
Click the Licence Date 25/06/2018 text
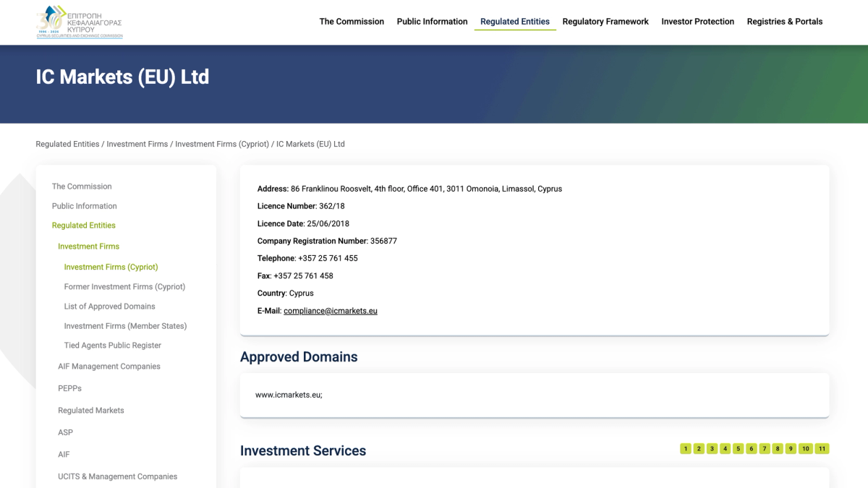[x=303, y=223]
